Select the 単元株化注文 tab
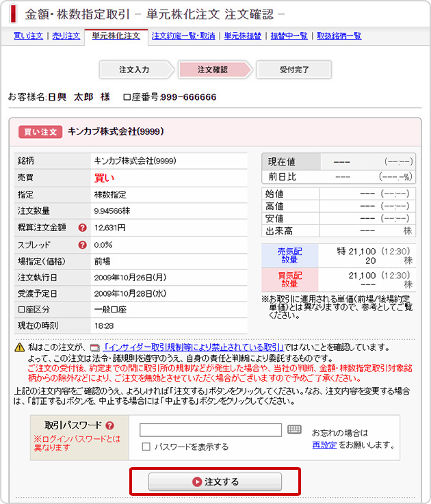This screenshot has height=504, width=431. pyautogui.click(x=115, y=36)
